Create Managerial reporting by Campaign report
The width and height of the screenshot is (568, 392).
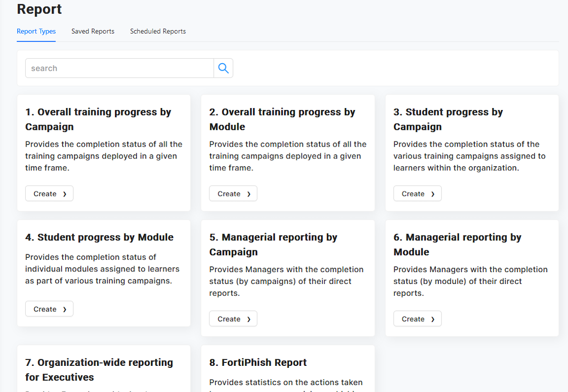233,319
